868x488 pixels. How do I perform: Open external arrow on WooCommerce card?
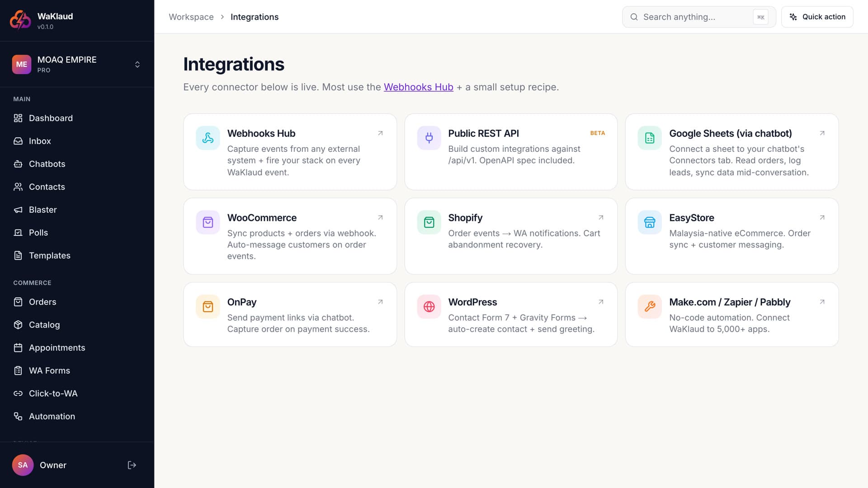pos(380,217)
